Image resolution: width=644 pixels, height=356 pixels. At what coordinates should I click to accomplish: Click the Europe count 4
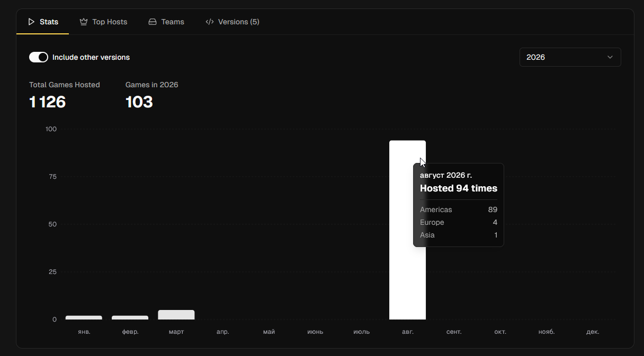(495, 222)
